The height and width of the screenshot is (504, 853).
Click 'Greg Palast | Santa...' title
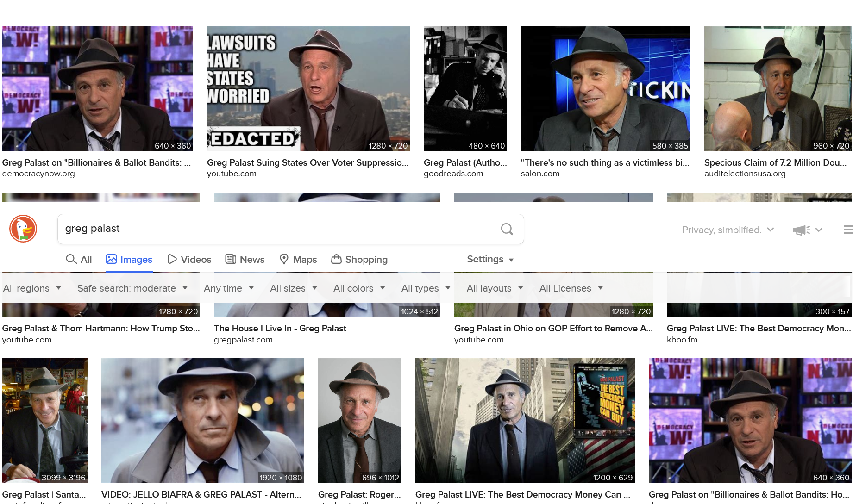pyautogui.click(x=44, y=494)
